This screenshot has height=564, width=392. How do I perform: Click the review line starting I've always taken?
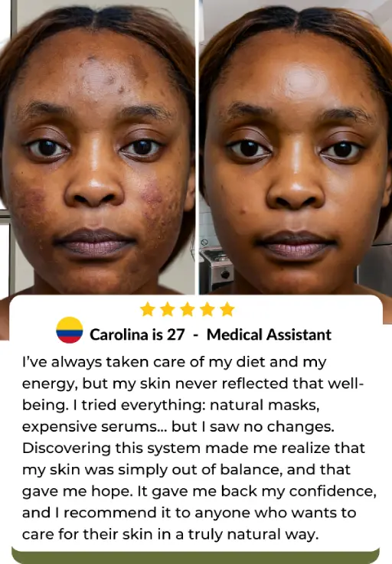tap(175, 362)
